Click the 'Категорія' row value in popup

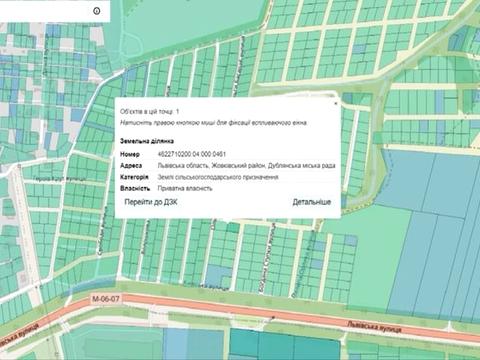pos(218,177)
